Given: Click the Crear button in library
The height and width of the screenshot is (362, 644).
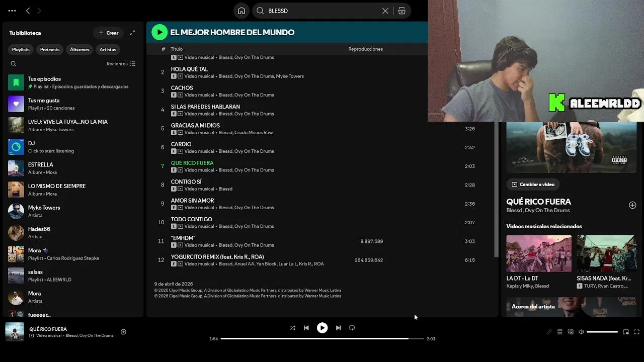Looking at the screenshot, I should [108, 33].
